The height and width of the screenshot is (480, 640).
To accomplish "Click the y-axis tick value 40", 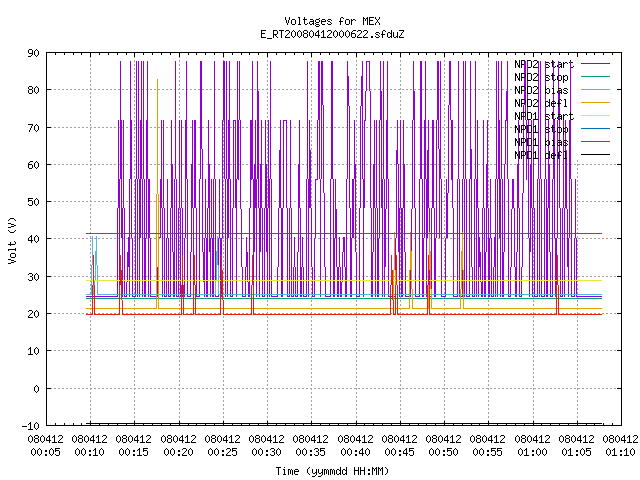I will coord(33,239).
